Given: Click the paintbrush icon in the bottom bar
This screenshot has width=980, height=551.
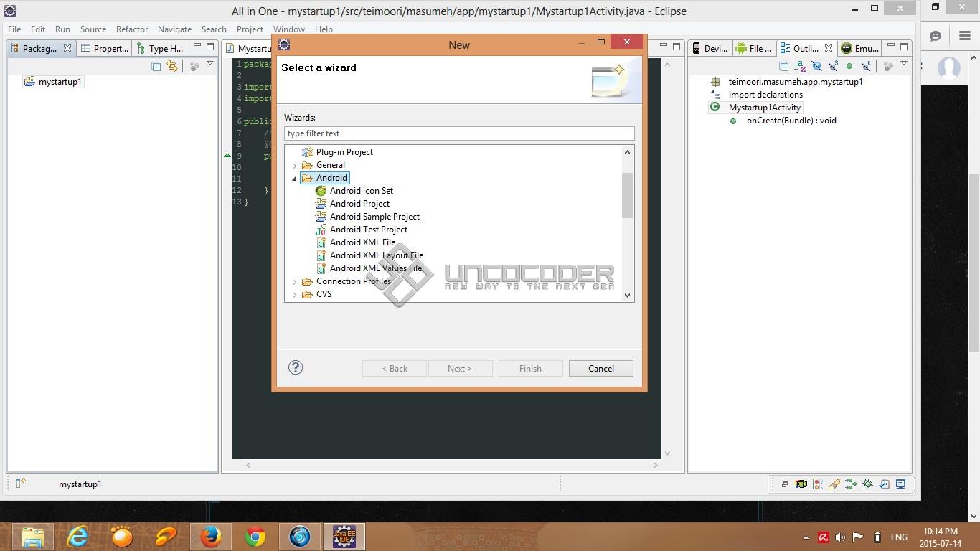Looking at the screenshot, I should coord(834,484).
